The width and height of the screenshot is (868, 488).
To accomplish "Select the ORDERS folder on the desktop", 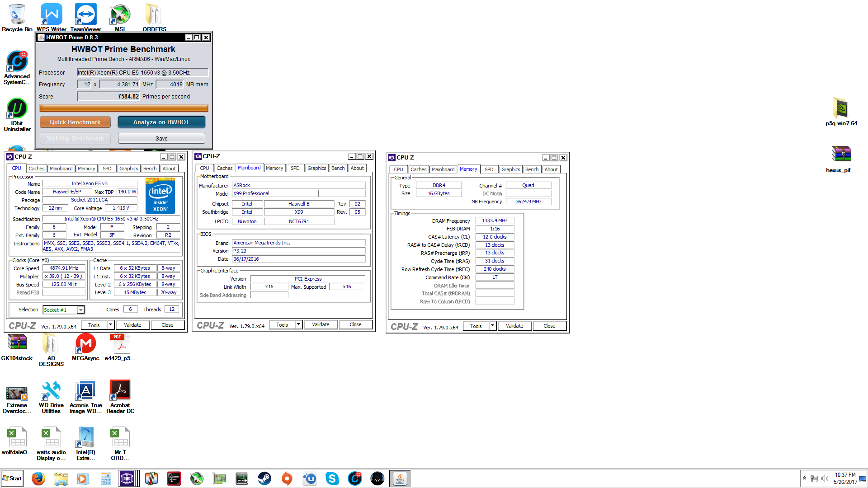I will pyautogui.click(x=154, y=18).
